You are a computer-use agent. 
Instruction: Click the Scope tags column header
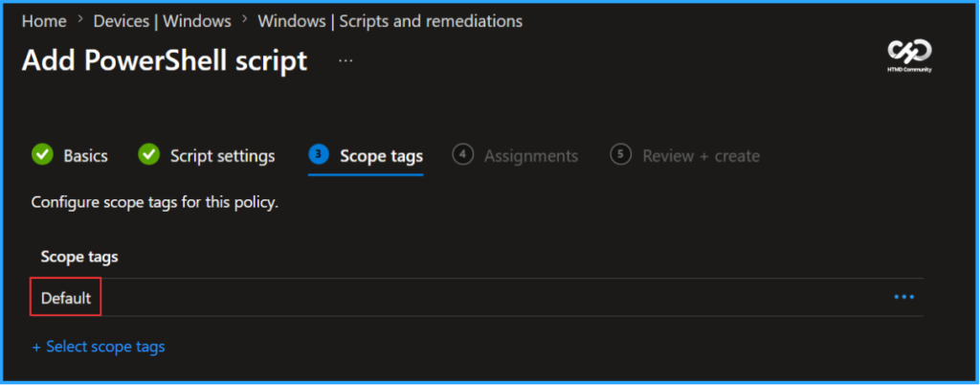(x=79, y=257)
